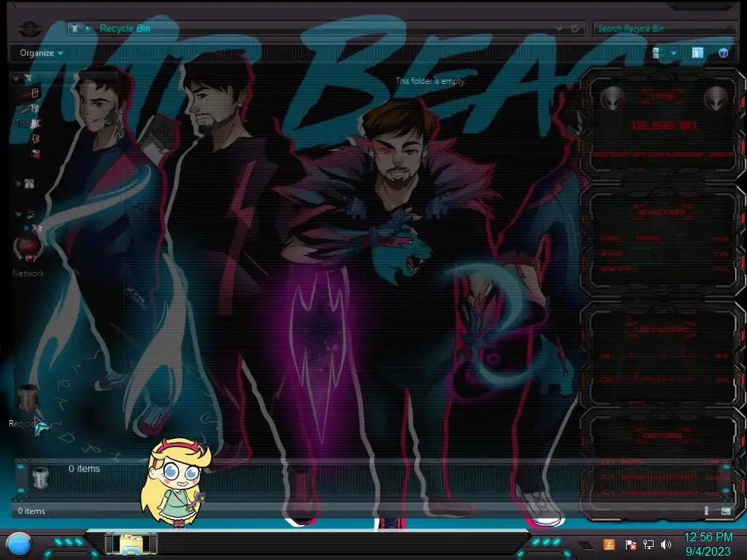Click the back navigation emblem in Explorer
This screenshot has height=560, width=747.
click(29, 28)
